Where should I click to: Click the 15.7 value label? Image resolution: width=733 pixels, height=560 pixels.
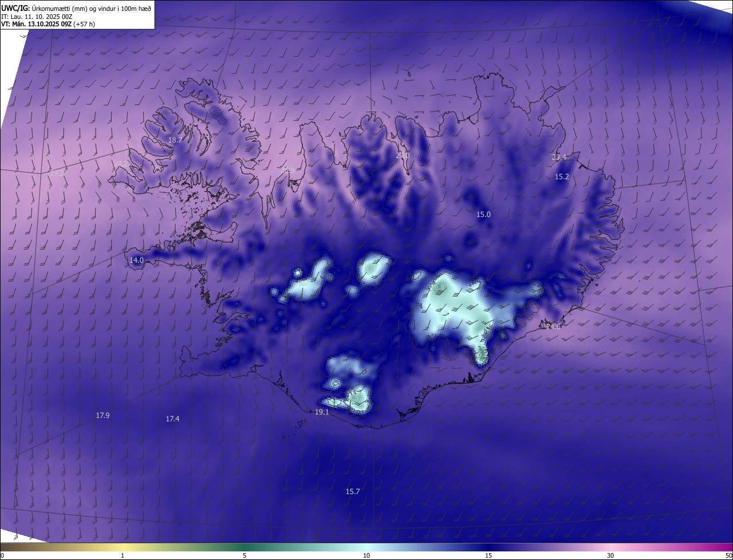click(353, 492)
